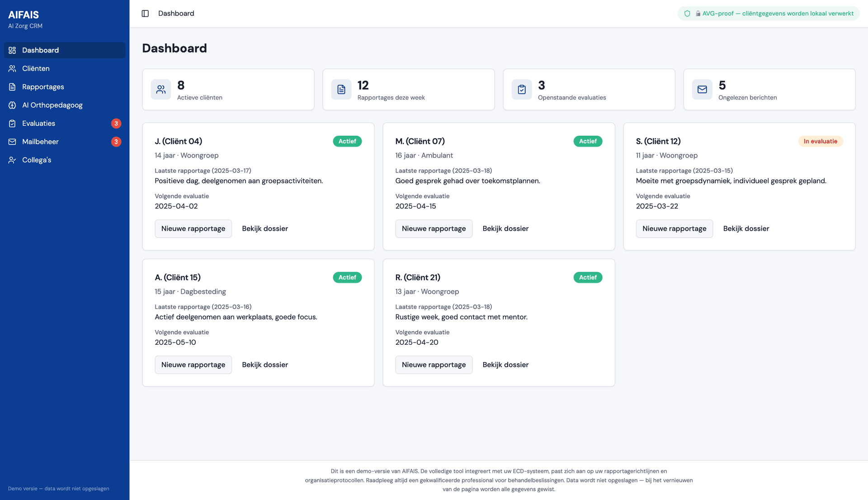Select the Dashboard grid icon
This screenshot has height=500, width=868.
(12, 50)
